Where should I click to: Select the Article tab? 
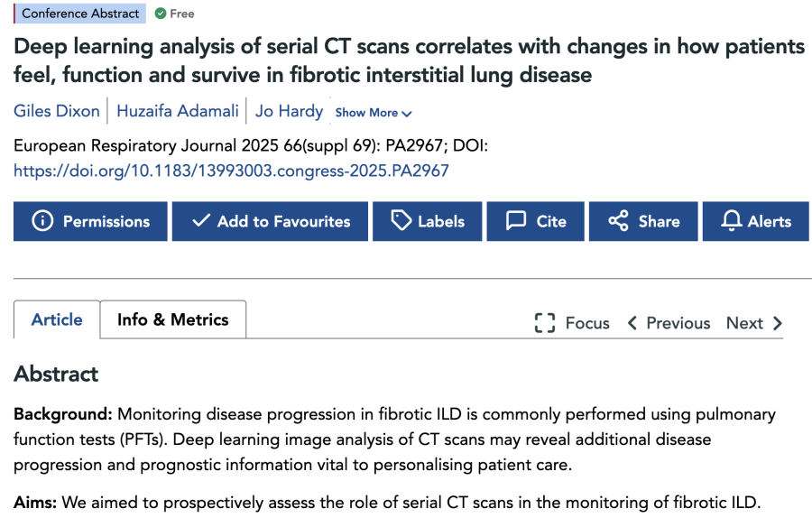point(56,319)
